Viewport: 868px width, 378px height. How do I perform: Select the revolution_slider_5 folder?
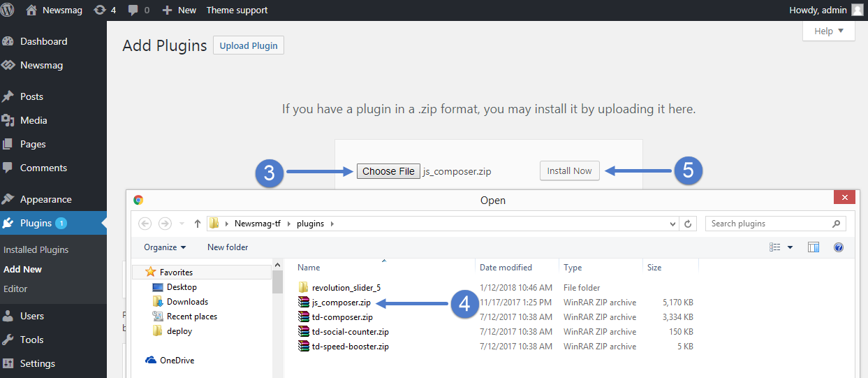coord(346,288)
